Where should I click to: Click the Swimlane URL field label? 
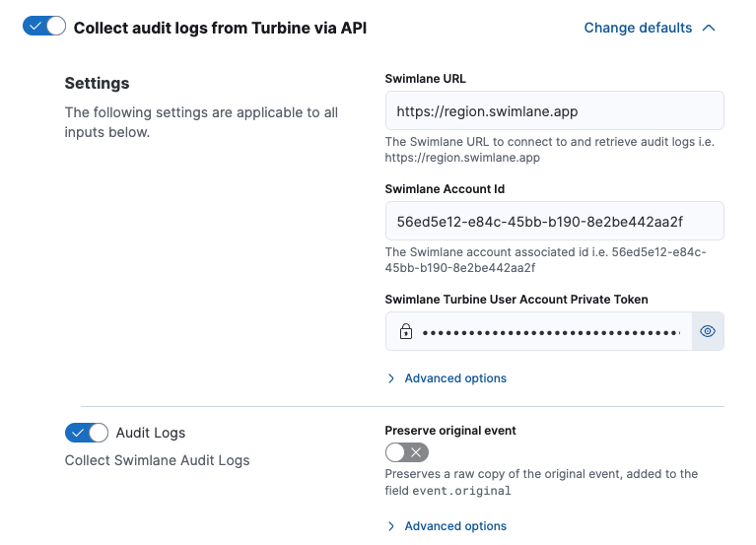(432, 78)
